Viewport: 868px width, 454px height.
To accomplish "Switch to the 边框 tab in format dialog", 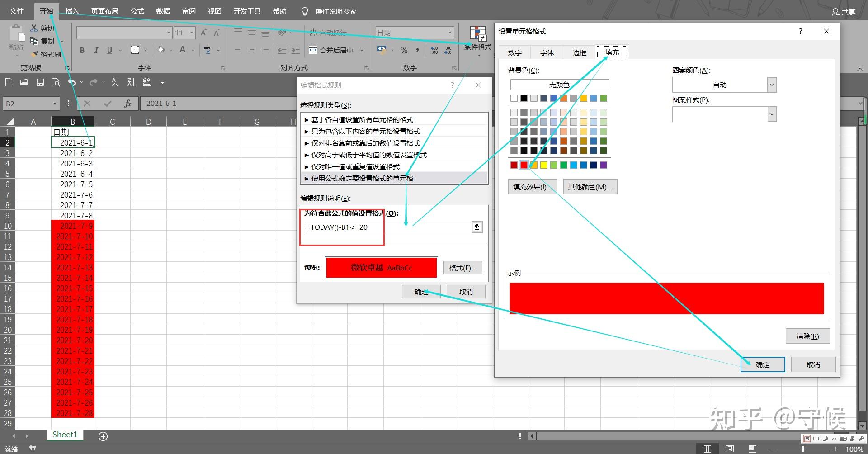I will point(580,52).
